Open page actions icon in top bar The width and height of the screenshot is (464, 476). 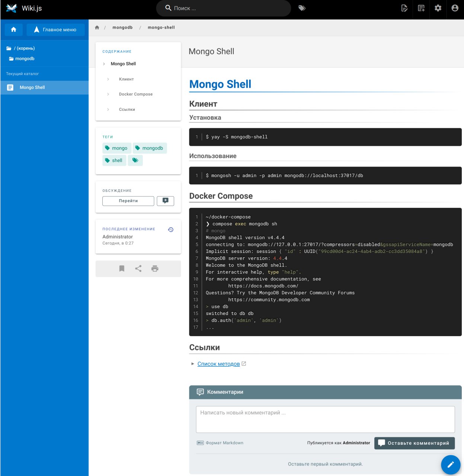[x=404, y=8]
